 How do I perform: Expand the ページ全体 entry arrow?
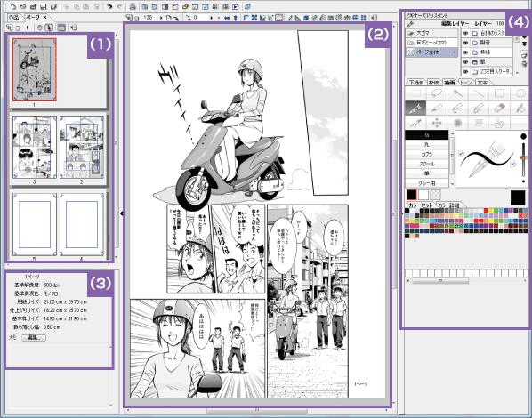click(x=454, y=52)
